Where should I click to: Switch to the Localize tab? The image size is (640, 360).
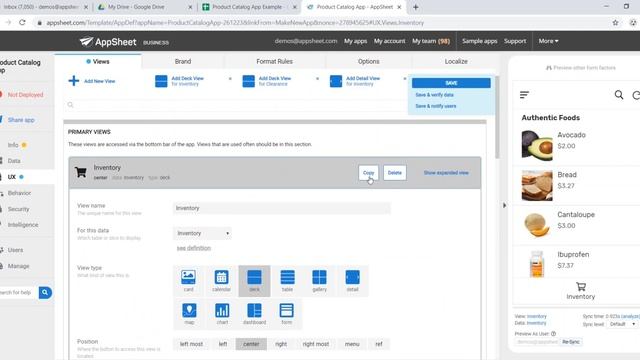pyautogui.click(x=456, y=61)
